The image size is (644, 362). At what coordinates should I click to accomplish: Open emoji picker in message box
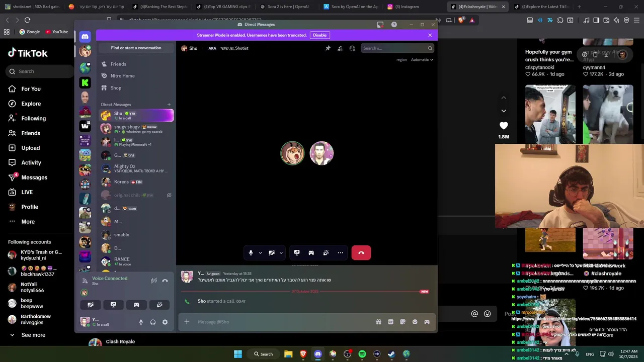(x=415, y=322)
